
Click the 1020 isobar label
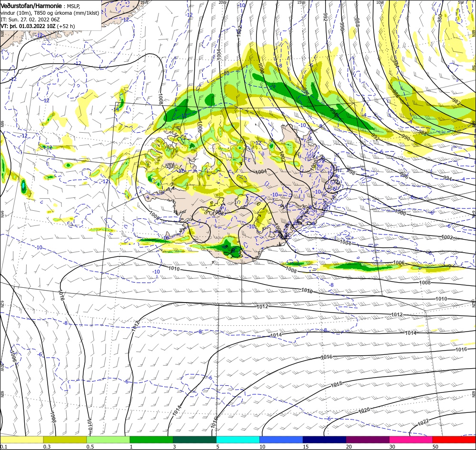pyautogui.click(x=364, y=411)
